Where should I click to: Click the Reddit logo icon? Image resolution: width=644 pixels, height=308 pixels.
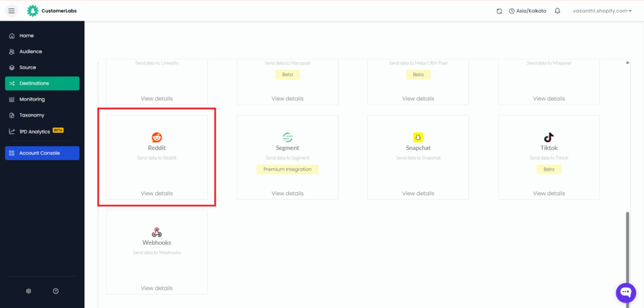(157, 137)
